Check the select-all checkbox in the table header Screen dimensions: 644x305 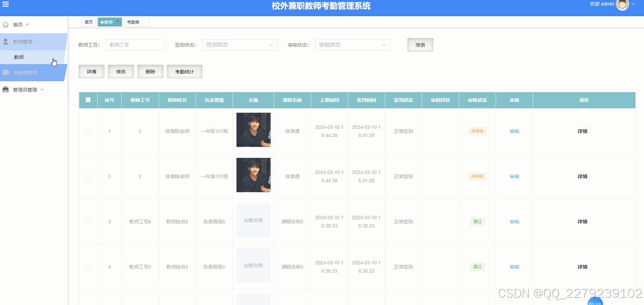click(88, 100)
